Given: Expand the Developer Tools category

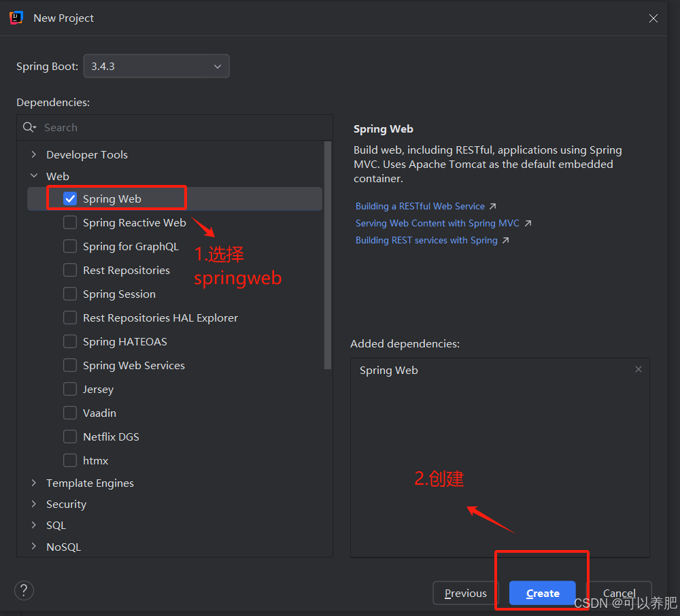Looking at the screenshot, I should [x=34, y=154].
